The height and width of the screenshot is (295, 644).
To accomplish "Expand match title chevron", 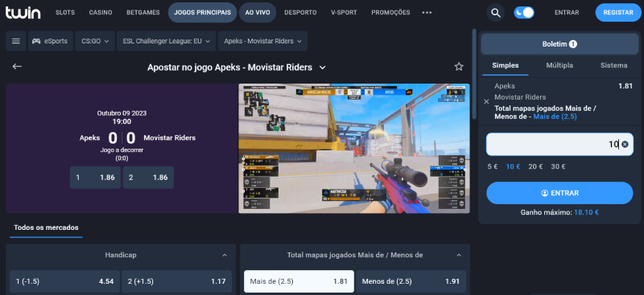I will click(323, 68).
